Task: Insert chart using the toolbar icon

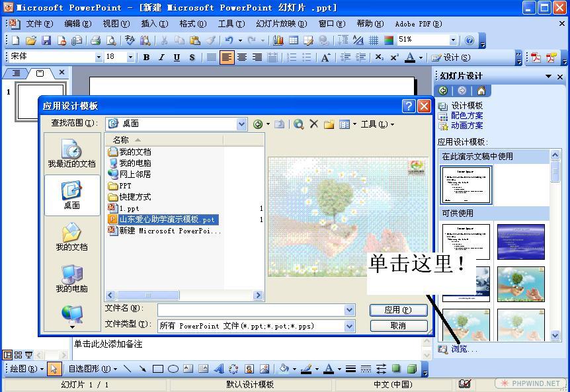Action: (x=278, y=40)
